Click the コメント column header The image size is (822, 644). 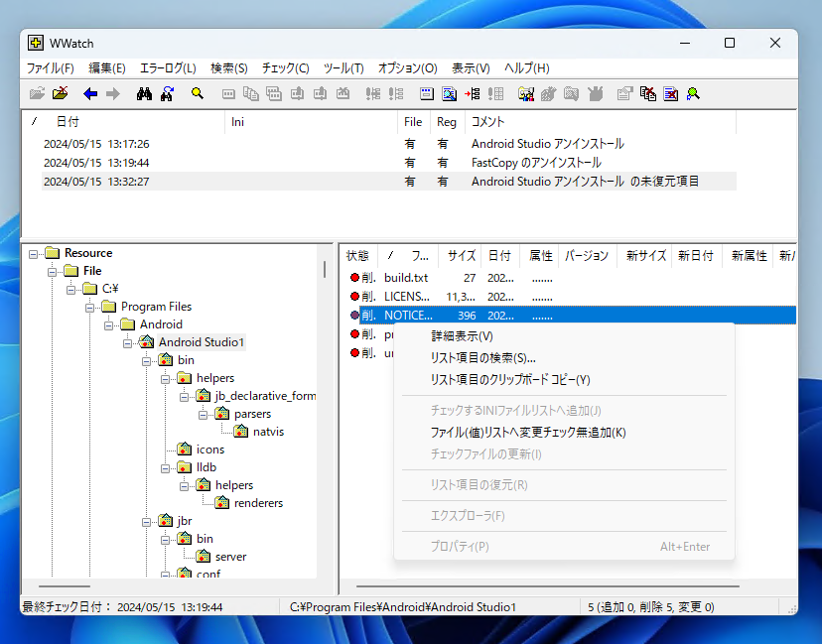[601, 122]
